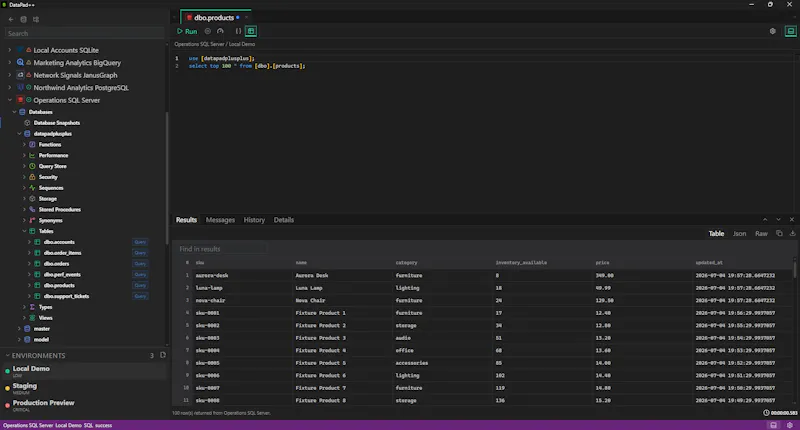The height and width of the screenshot is (430, 800).
Task: Close the dbo.products editor tab
Action: coord(246,17)
